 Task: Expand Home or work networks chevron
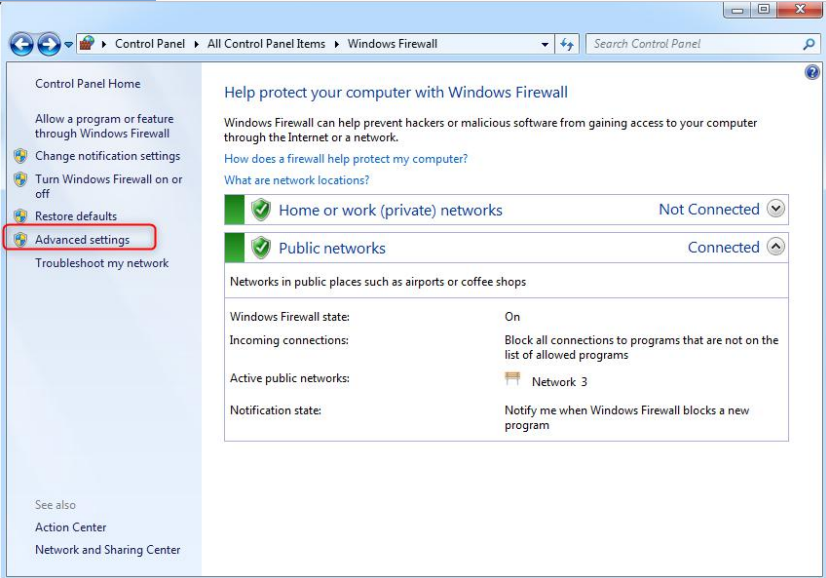(x=775, y=209)
